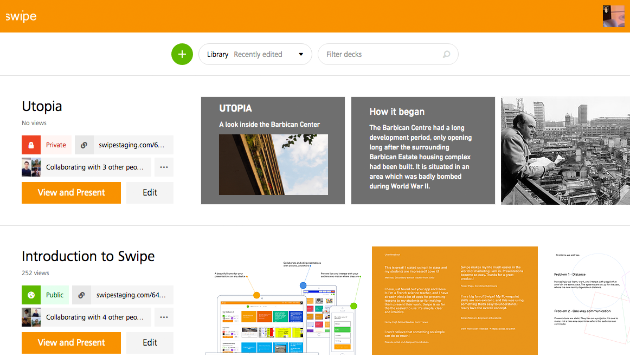Select the orange user feedback slide thumbnail
The image size is (630, 364).
click(x=454, y=301)
